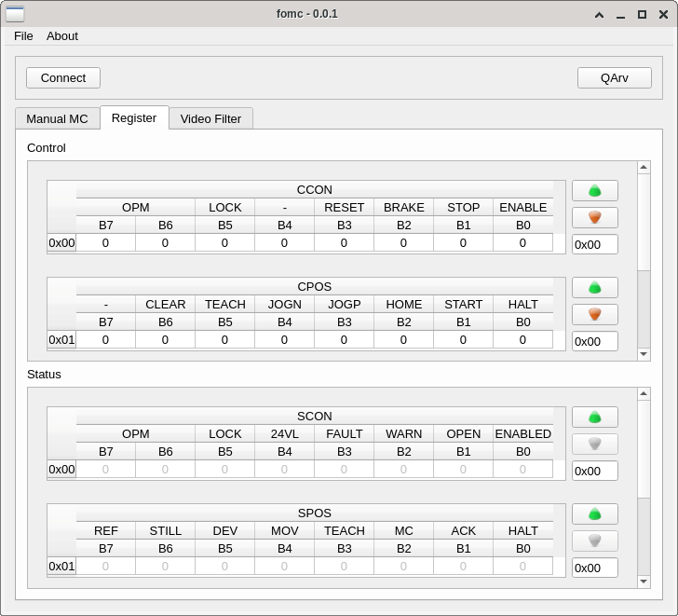
Task: Click the green LED button beside CCON
Action: pos(594,191)
